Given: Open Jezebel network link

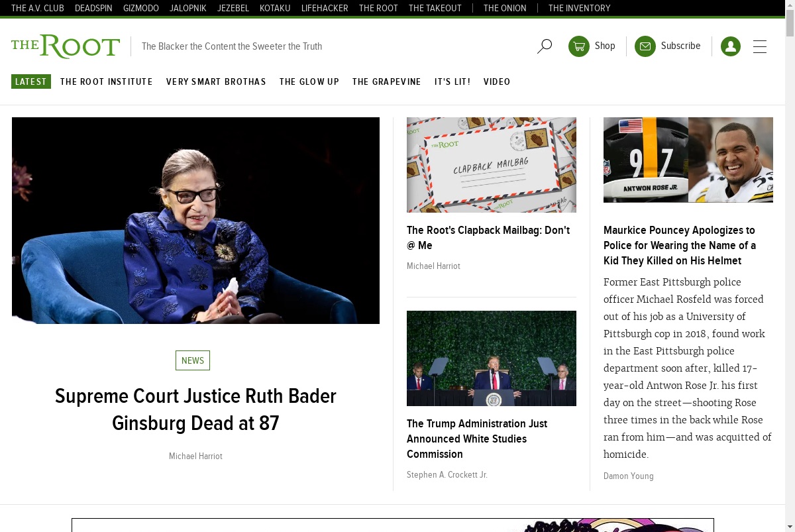Looking at the screenshot, I should (233, 9).
